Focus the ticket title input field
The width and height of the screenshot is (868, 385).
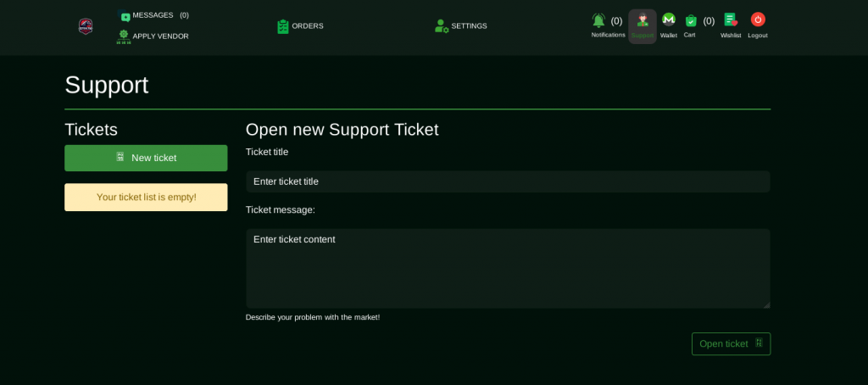point(508,181)
